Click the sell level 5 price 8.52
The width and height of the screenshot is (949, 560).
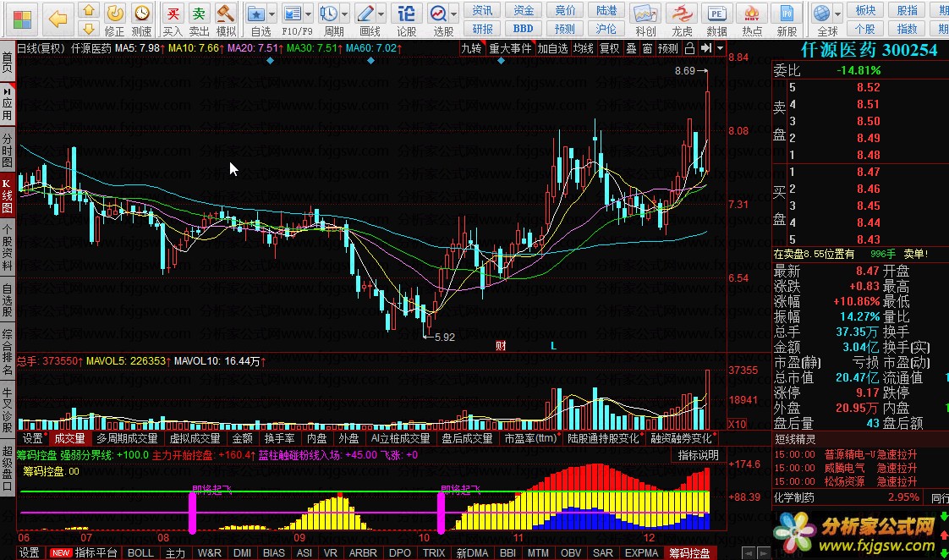868,87
